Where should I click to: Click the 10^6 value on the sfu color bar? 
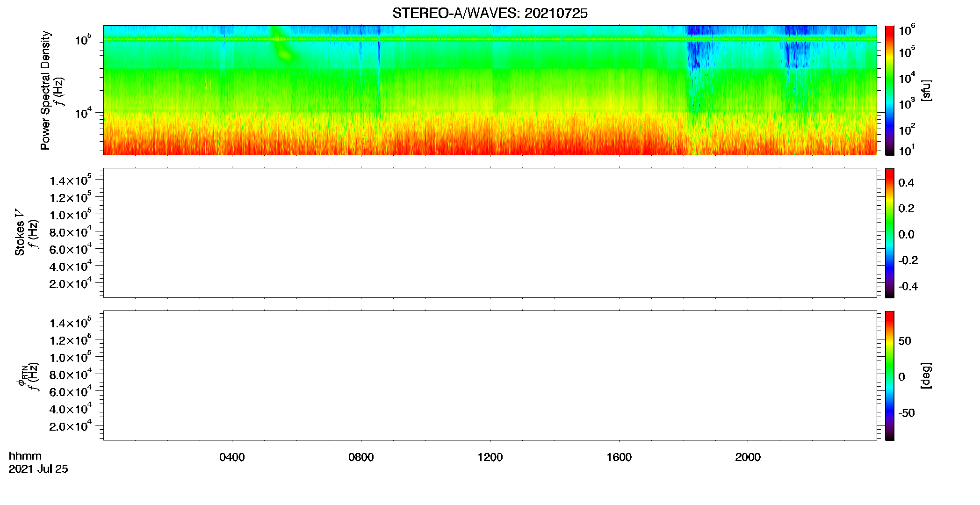(907, 30)
